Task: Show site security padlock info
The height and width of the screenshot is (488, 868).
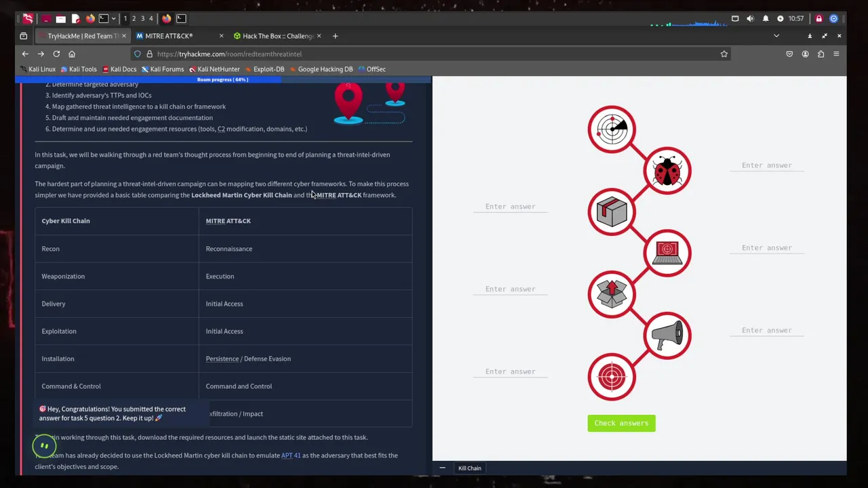Action: click(149, 54)
